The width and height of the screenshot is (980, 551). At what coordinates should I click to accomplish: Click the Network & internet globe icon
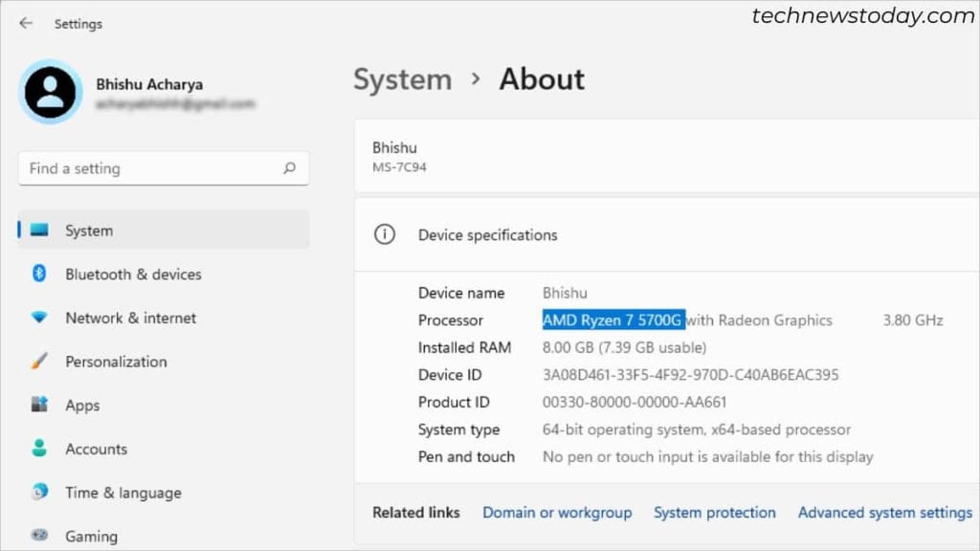tap(38, 318)
